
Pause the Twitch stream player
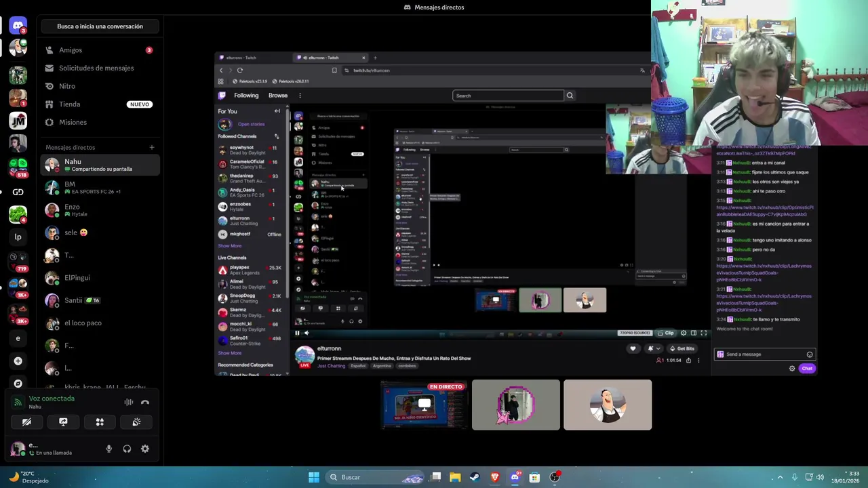[297, 333]
